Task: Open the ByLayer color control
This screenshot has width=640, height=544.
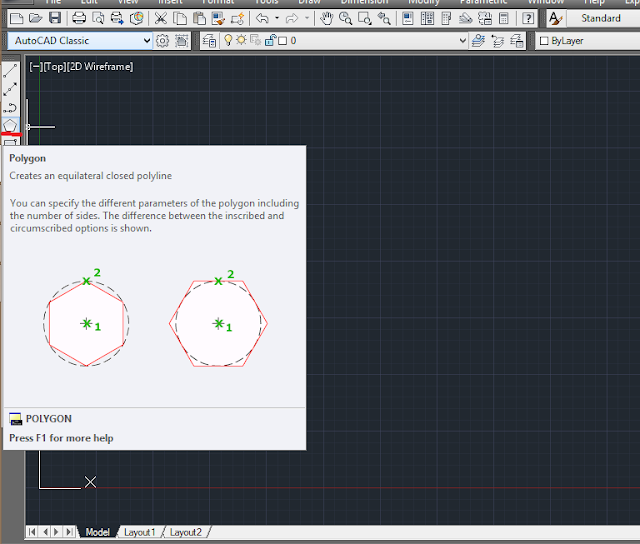Action: (x=588, y=41)
